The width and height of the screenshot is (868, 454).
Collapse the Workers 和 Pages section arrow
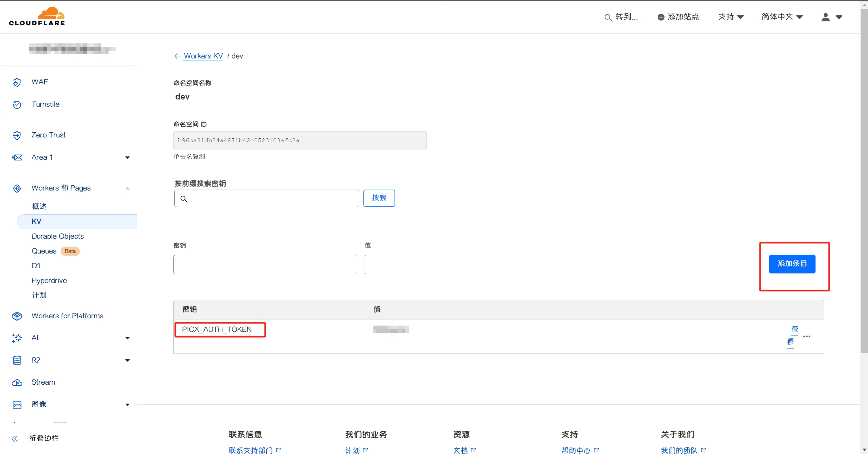coord(127,188)
